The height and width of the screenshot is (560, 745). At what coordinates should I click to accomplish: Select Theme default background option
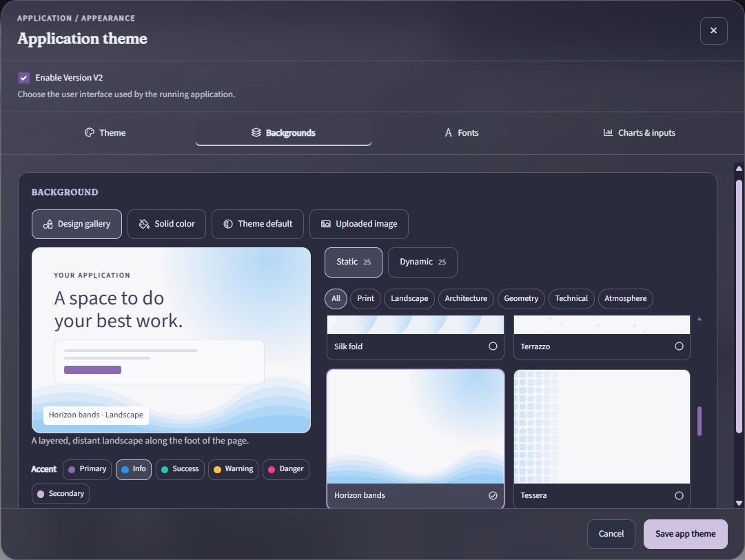coord(258,224)
